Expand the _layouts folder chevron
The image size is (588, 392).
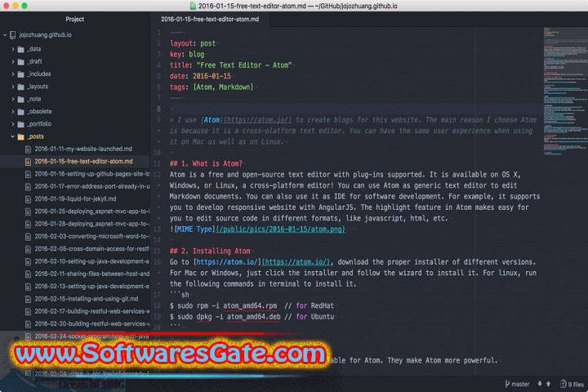coord(13,87)
